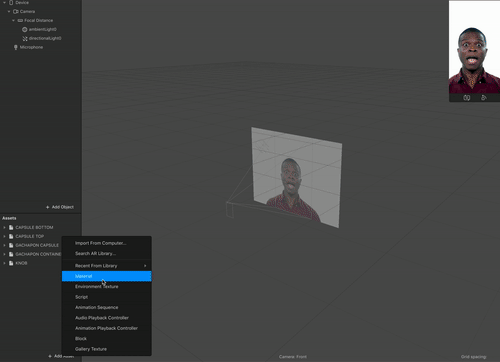
Task: Expand the GACHAPON CAPSULE asset
Action: tap(4, 245)
